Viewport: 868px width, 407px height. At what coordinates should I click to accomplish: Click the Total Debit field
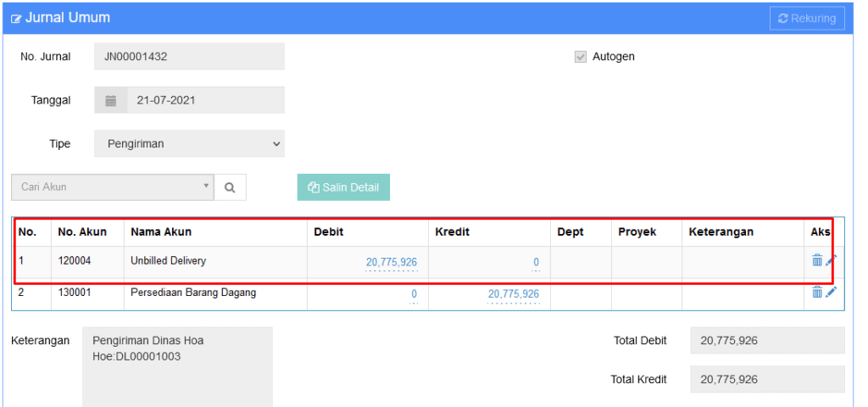click(767, 341)
